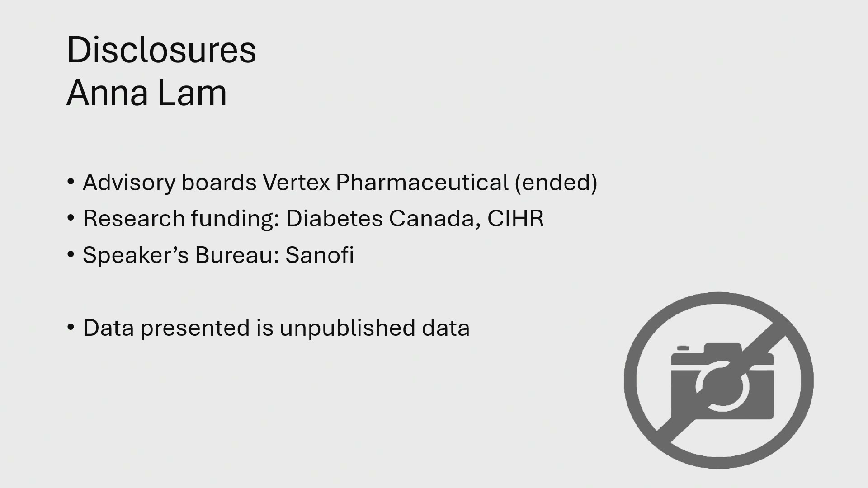Click the no-photography camera icon
Screen dimensions: 868x488
point(718,380)
